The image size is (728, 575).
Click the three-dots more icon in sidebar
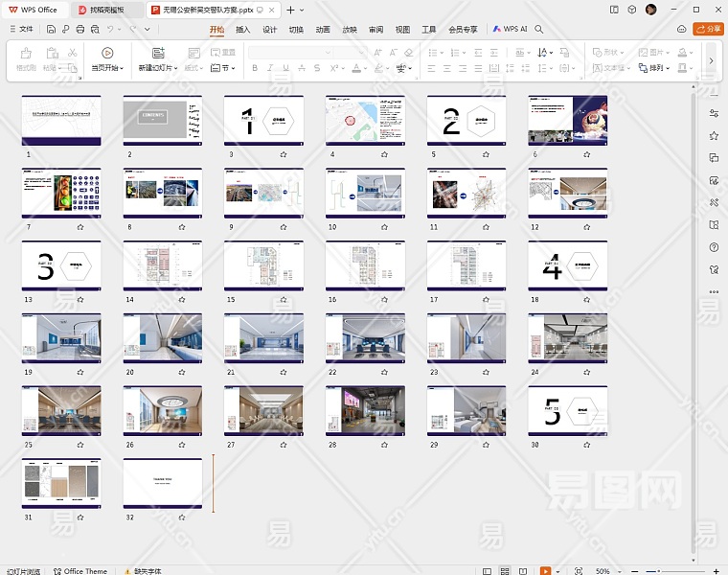click(714, 291)
